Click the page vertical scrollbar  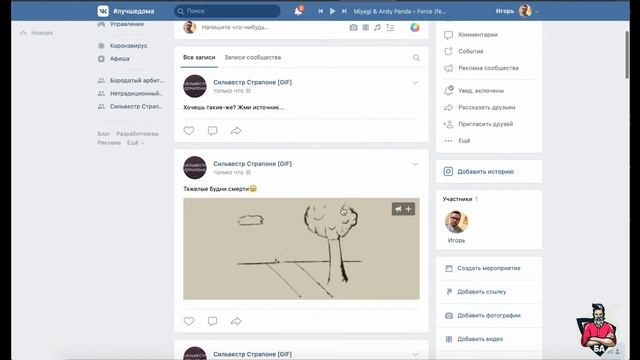[627, 55]
